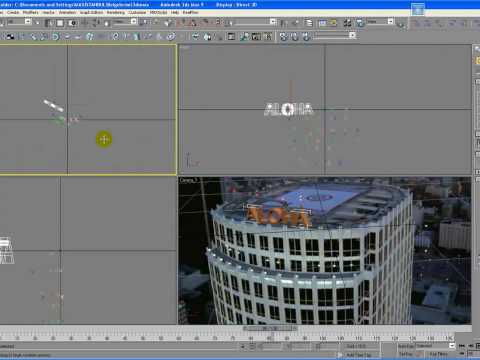Screen dimensions: 480x360
Task: Click the Go to Start playback button
Action: coord(462,346)
